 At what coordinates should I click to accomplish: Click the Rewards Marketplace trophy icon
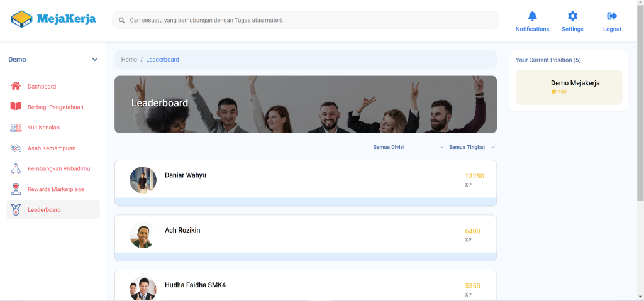(x=16, y=189)
